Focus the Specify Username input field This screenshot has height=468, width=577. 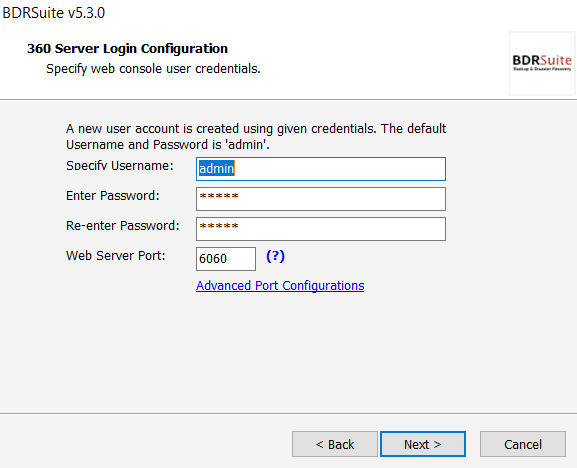[321, 169]
